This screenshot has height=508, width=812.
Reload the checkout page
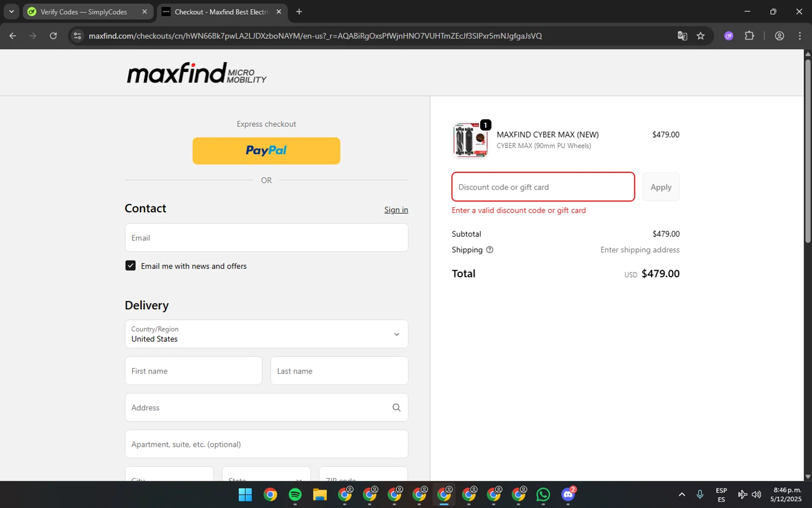(x=53, y=36)
